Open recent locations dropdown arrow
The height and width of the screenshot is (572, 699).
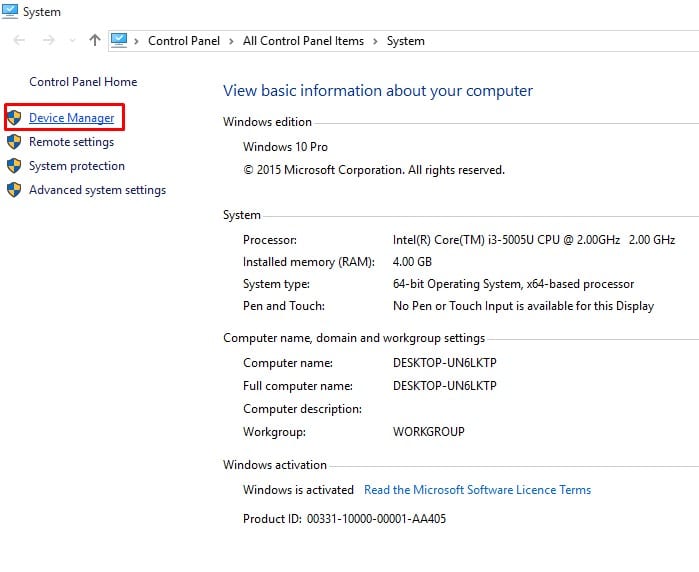(72, 41)
